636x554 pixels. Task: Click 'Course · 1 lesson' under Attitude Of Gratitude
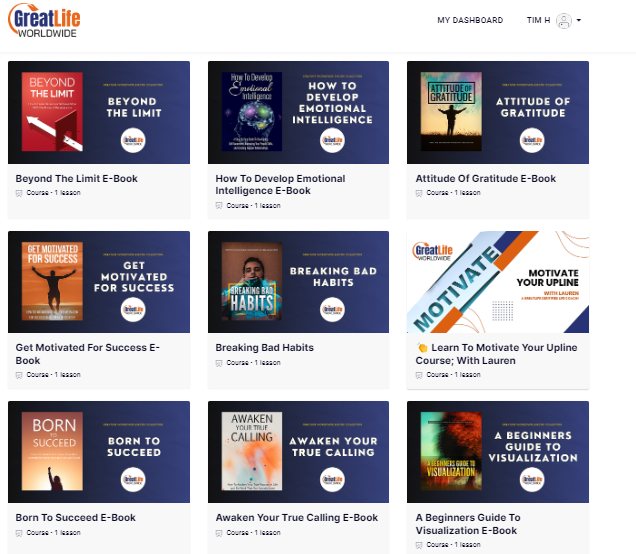point(453,193)
